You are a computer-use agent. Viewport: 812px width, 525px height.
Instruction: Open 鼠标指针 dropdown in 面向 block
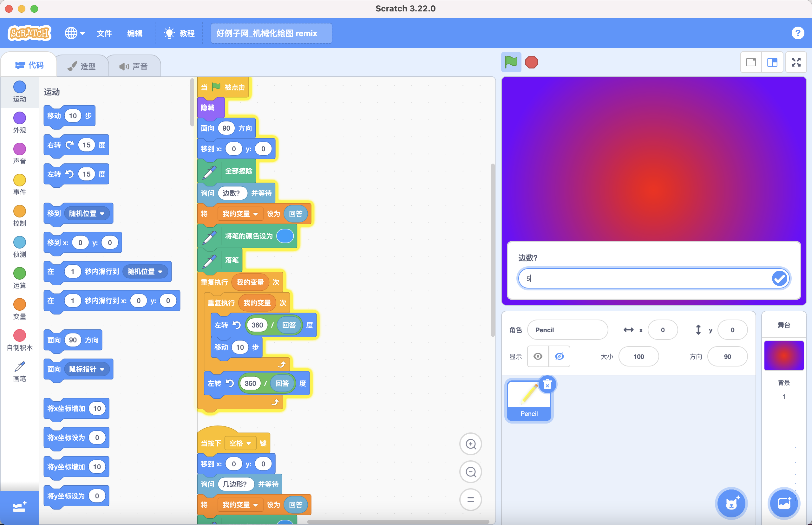click(x=87, y=369)
